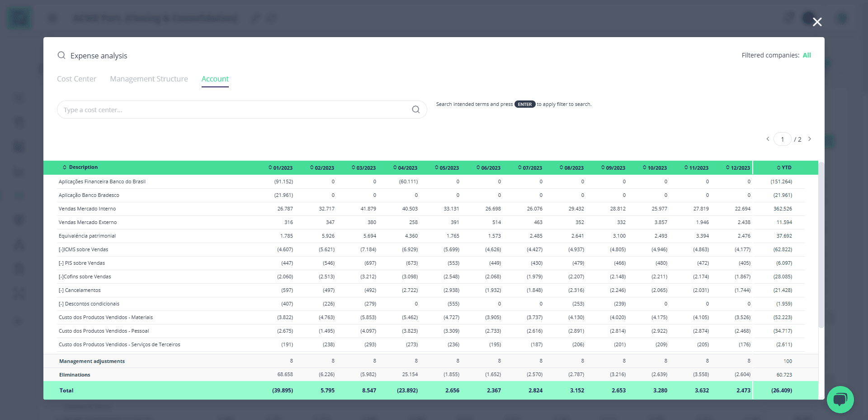The height and width of the screenshot is (420, 868).
Task: Sort by 08/2023 column header
Action: click(x=571, y=167)
